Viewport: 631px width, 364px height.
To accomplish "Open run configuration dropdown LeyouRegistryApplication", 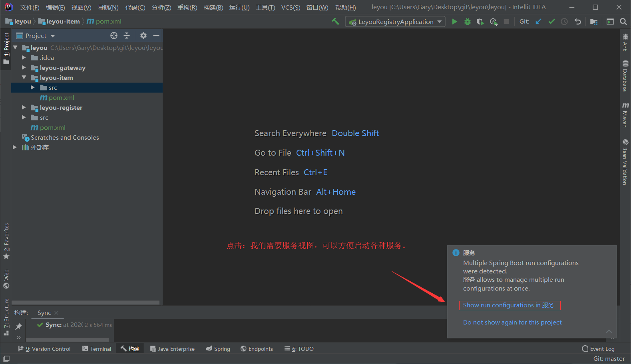I will 396,22.
